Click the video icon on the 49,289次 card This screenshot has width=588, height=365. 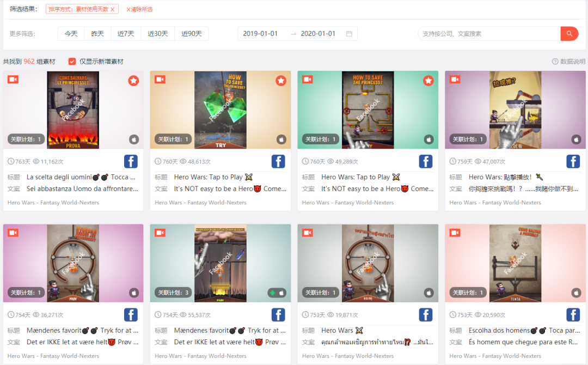point(308,80)
